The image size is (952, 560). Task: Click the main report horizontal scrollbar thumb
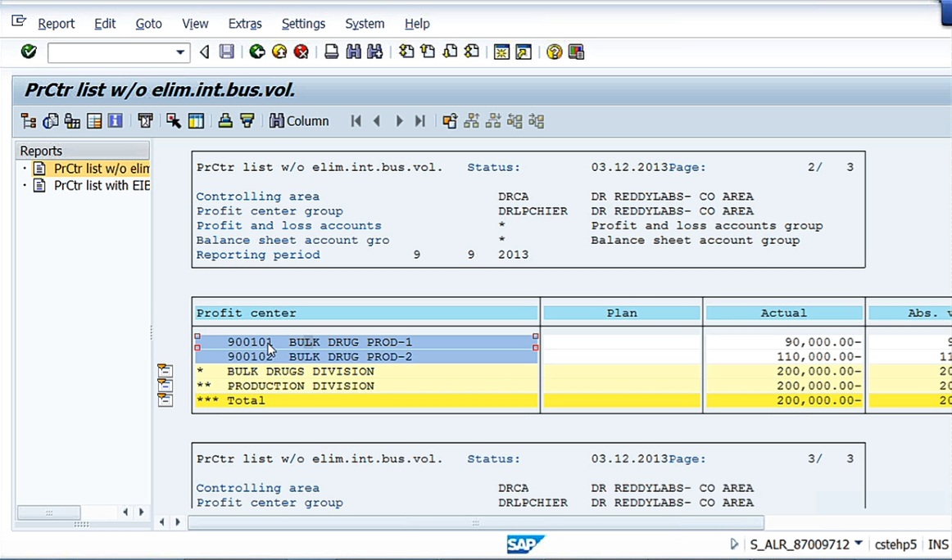point(475,522)
